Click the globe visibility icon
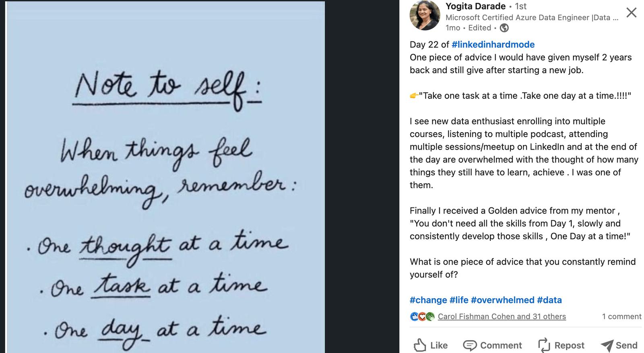Viewport: 644px width, 353px height. 504,28
